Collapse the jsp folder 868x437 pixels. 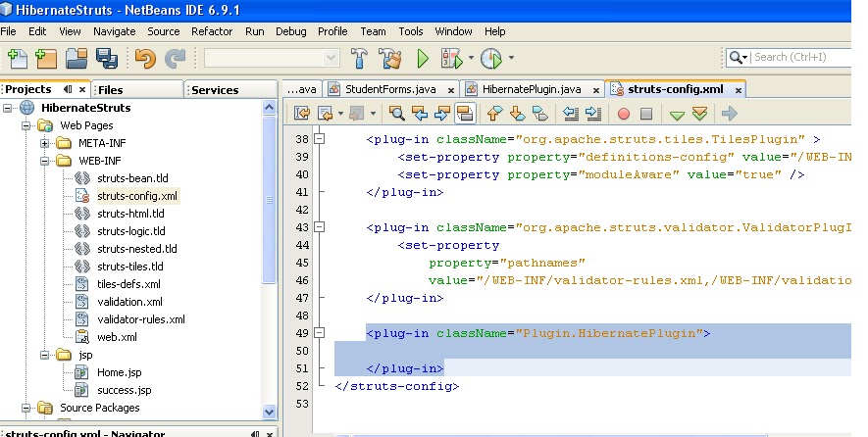coord(44,355)
